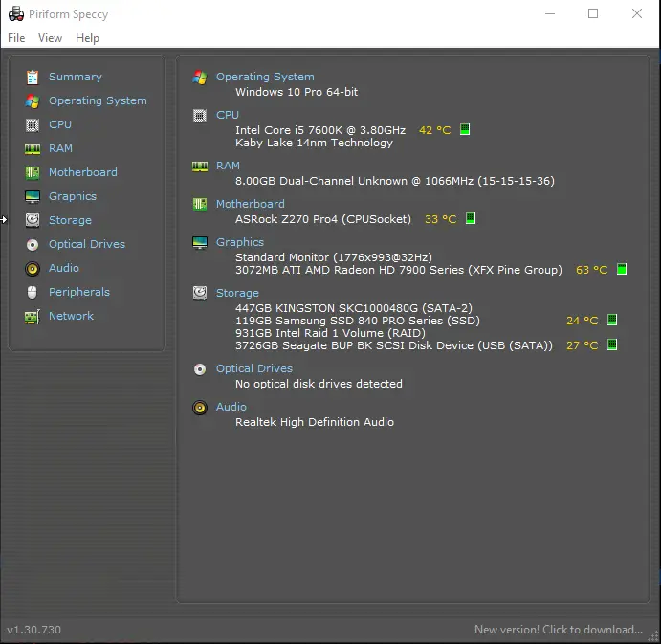Viewport: 661px width, 644px height.
Task: Select Network in the sidebar
Action: click(71, 316)
